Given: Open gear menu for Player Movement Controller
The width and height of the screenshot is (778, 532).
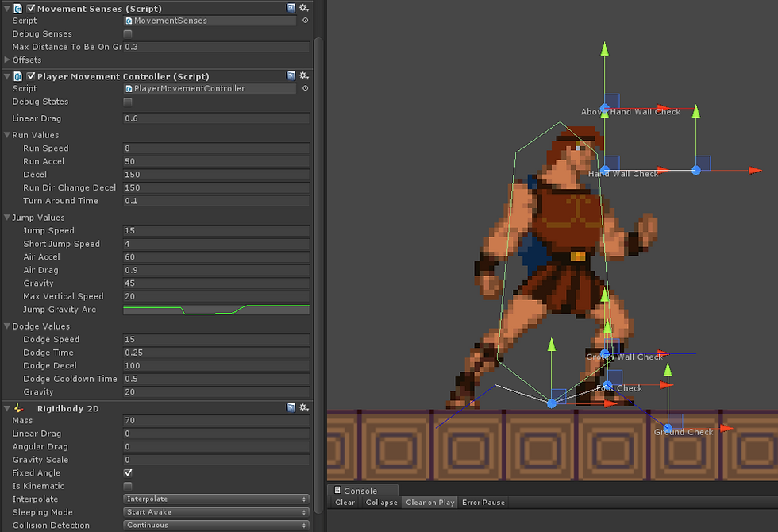Looking at the screenshot, I should click(304, 76).
